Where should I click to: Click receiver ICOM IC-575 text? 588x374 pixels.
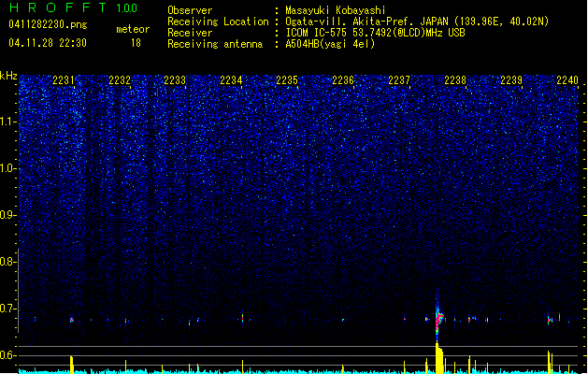[375, 33]
